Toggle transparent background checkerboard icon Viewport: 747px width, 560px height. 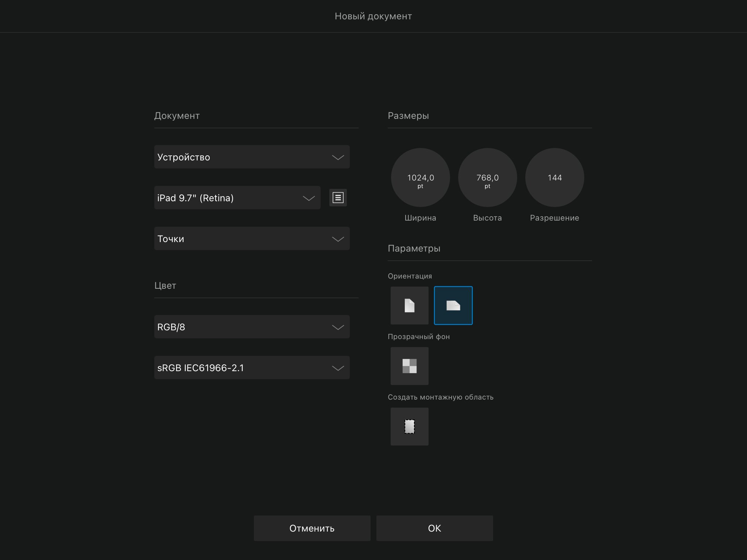pyautogui.click(x=409, y=366)
